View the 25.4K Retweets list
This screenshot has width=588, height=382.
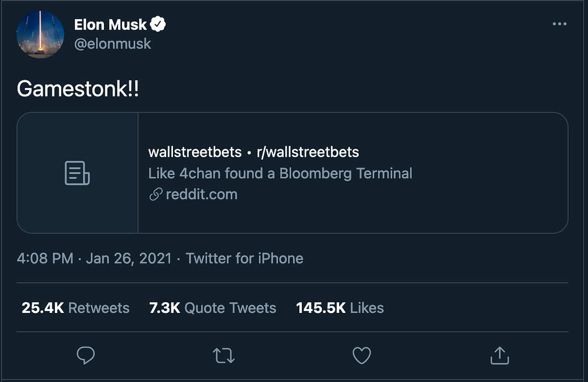click(75, 308)
